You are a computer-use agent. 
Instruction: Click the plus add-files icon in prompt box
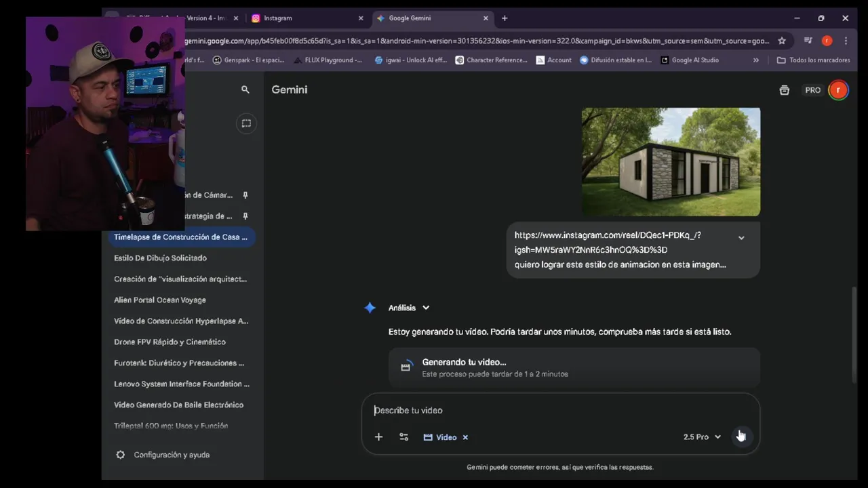pos(379,437)
